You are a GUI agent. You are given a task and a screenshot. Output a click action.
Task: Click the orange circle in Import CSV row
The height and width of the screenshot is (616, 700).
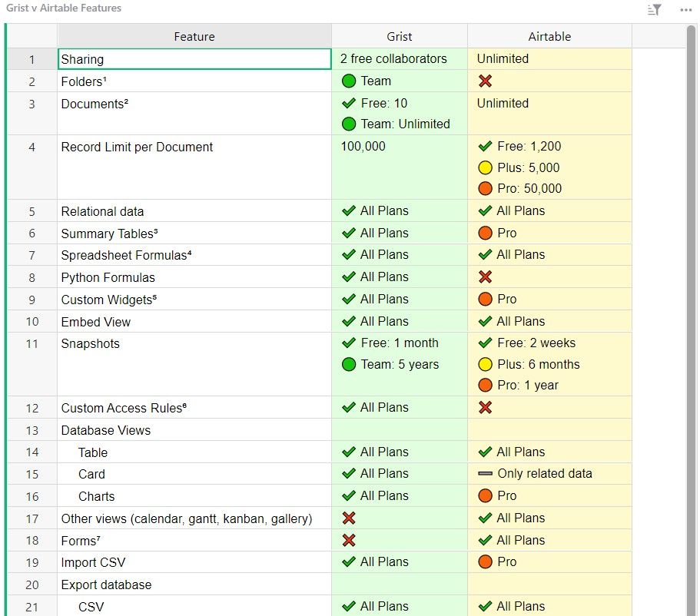click(x=485, y=561)
